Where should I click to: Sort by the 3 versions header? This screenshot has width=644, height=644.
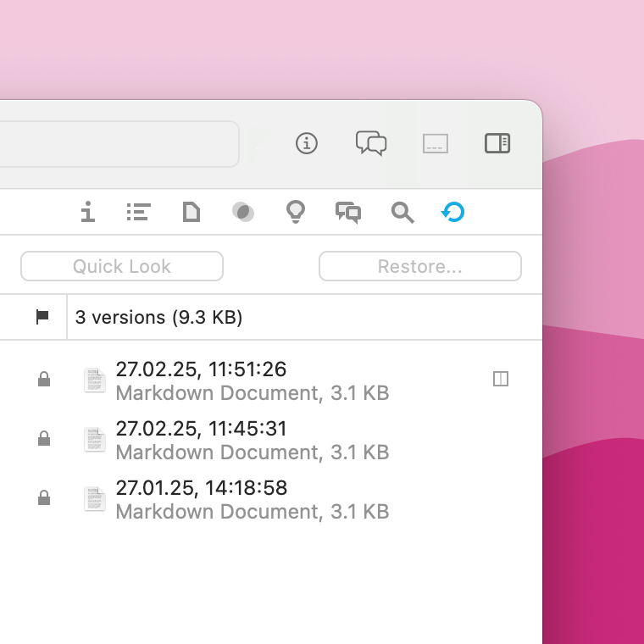(x=158, y=317)
